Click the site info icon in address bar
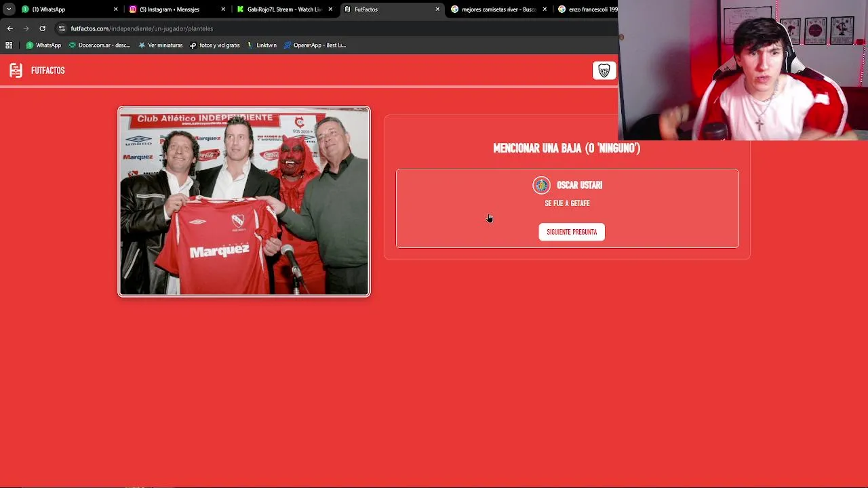 [62, 28]
